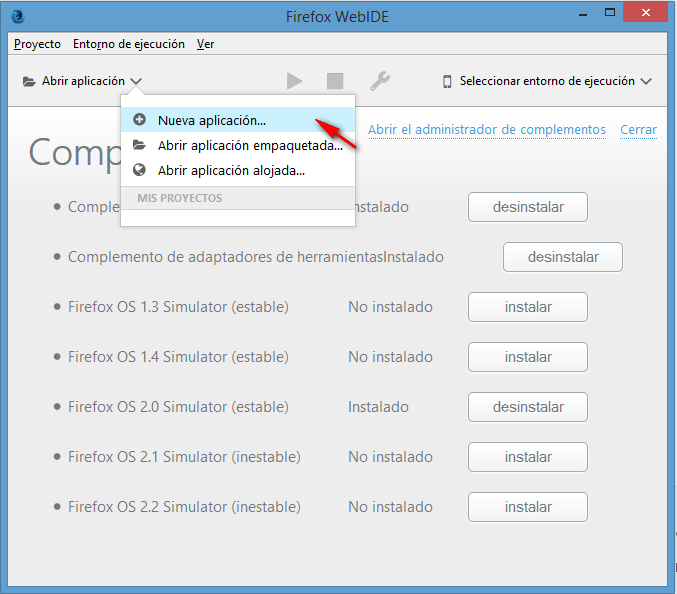The image size is (677, 594).
Task: Click No instalado status of Firefox OS 2.1
Action: [x=390, y=457]
